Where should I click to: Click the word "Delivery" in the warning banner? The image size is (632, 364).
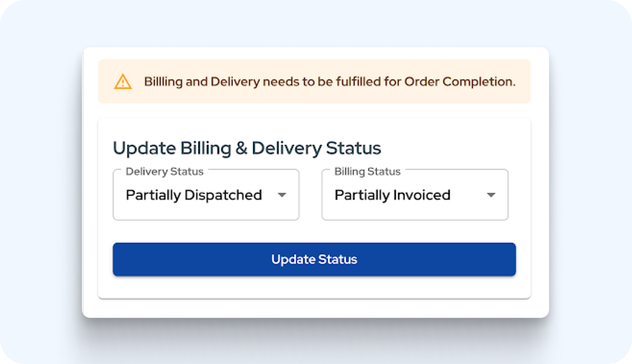[235, 82]
